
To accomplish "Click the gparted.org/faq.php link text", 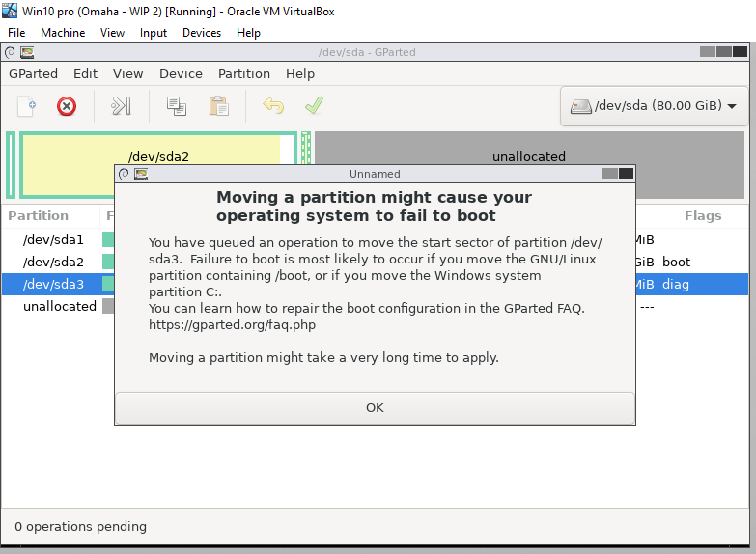I will tap(232, 324).
